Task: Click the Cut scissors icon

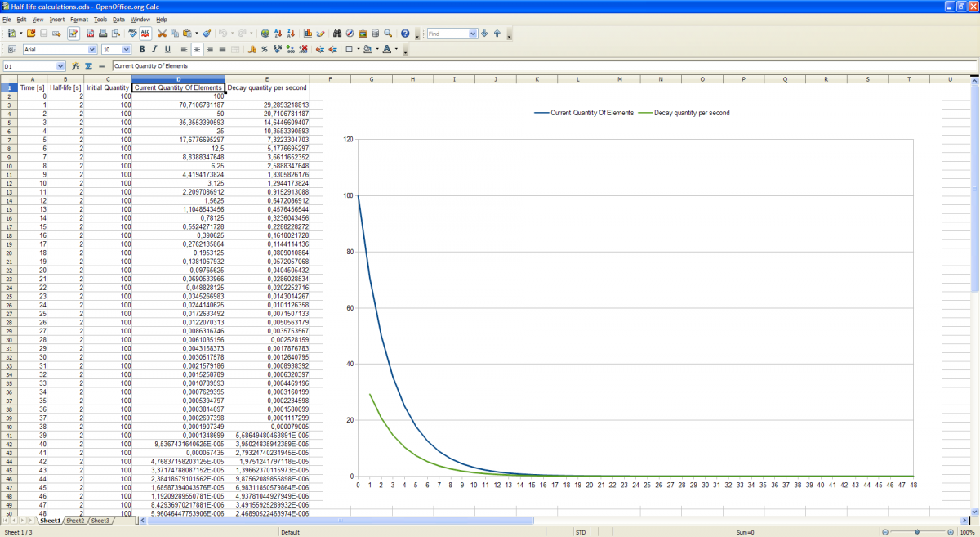Action: click(163, 34)
